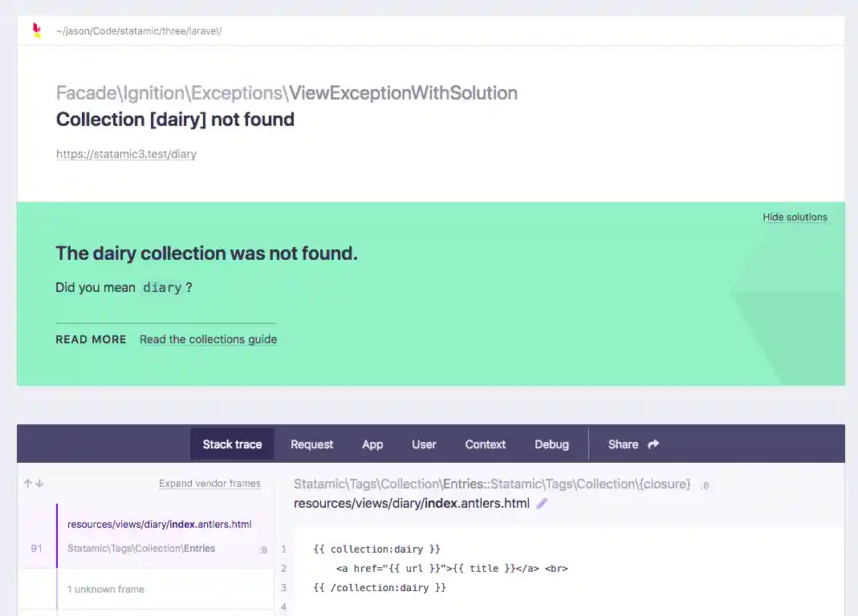The height and width of the screenshot is (616, 858).
Task: Switch to the Debug tab
Action: (551, 444)
